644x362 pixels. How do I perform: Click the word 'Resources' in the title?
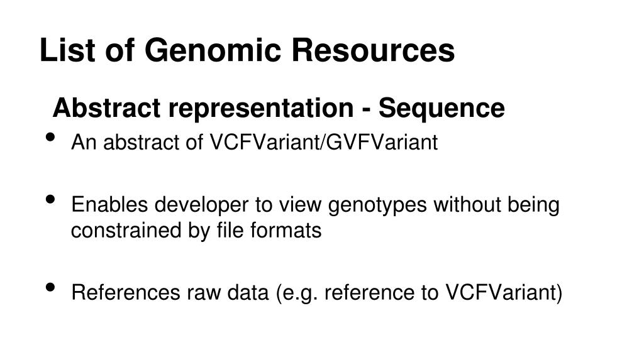(373, 50)
